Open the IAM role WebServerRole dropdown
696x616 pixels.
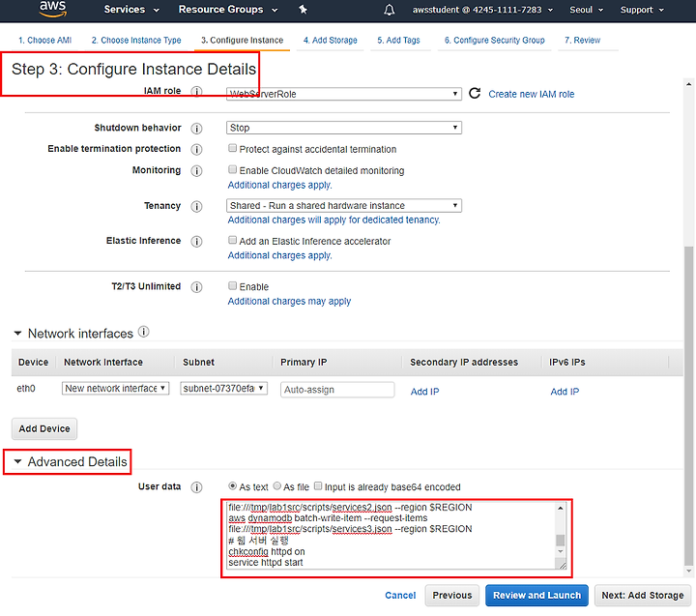click(344, 94)
